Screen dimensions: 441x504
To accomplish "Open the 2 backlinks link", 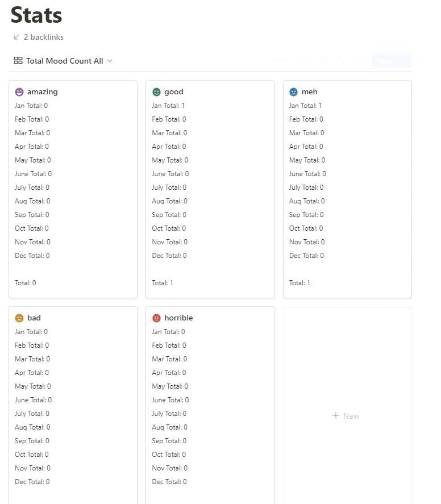I will pos(43,37).
